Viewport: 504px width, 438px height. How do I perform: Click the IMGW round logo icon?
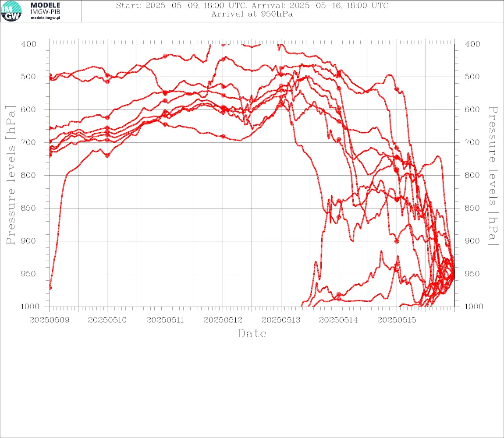point(11,11)
